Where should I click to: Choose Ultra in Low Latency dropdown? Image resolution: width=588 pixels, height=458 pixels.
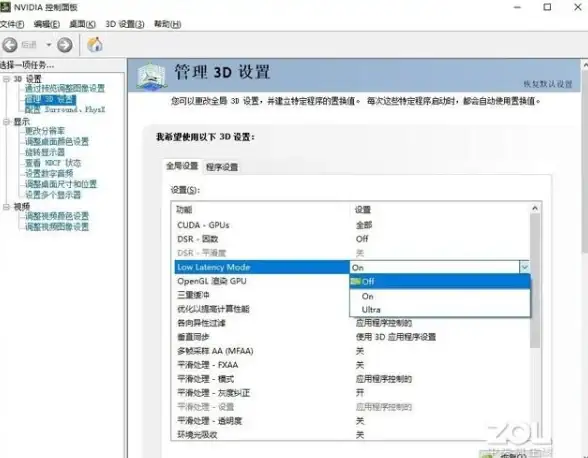tap(440, 310)
